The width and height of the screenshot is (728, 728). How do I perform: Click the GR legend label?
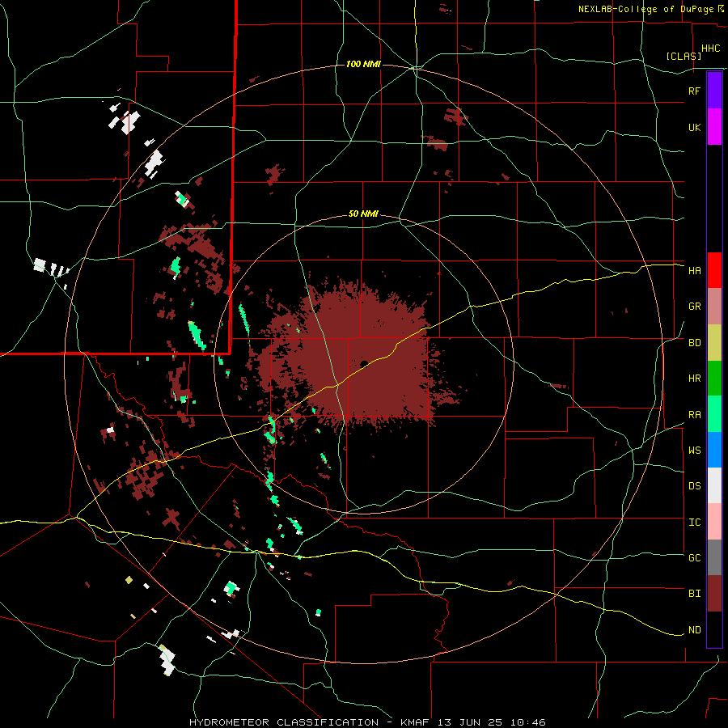pos(694,306)
